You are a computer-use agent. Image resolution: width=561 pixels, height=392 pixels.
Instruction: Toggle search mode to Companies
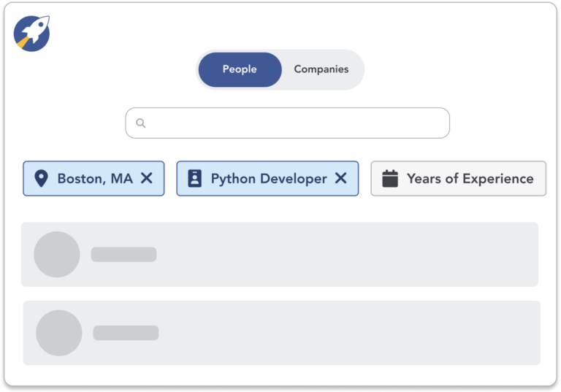(x=321, y=69)
